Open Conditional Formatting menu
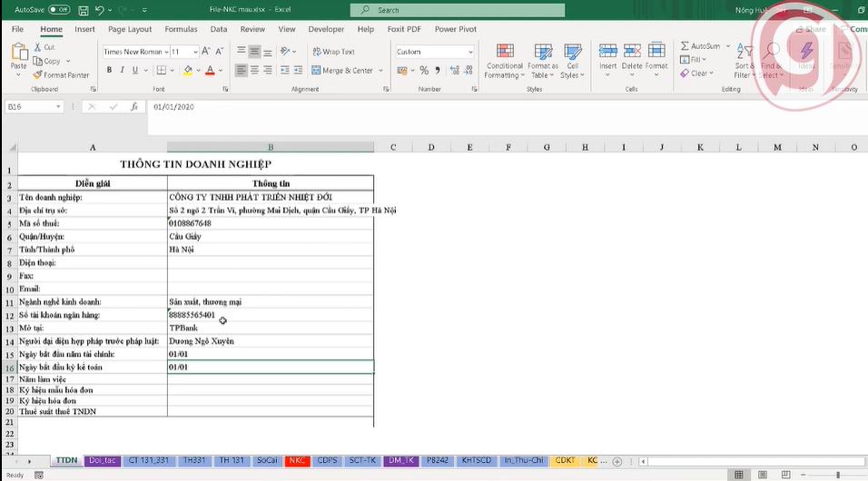 (x=504, y=60)
